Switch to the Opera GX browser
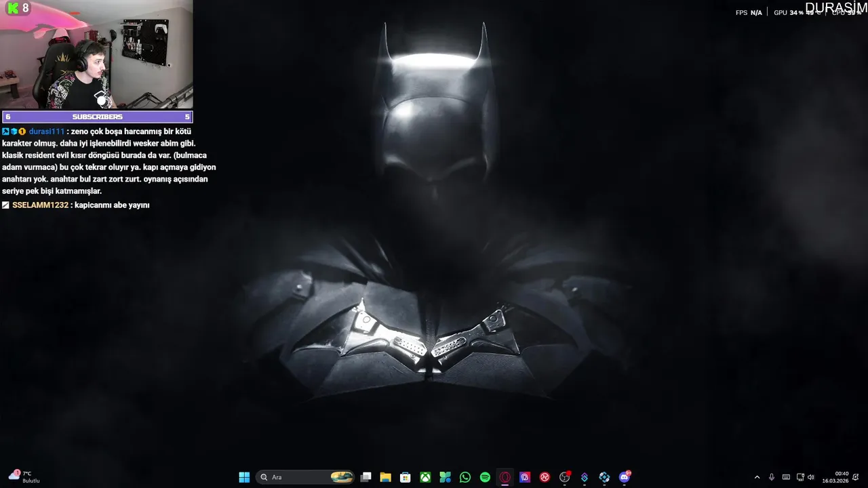Image resolution: width=868 pixels, height=488 pixels. point(505,477)
